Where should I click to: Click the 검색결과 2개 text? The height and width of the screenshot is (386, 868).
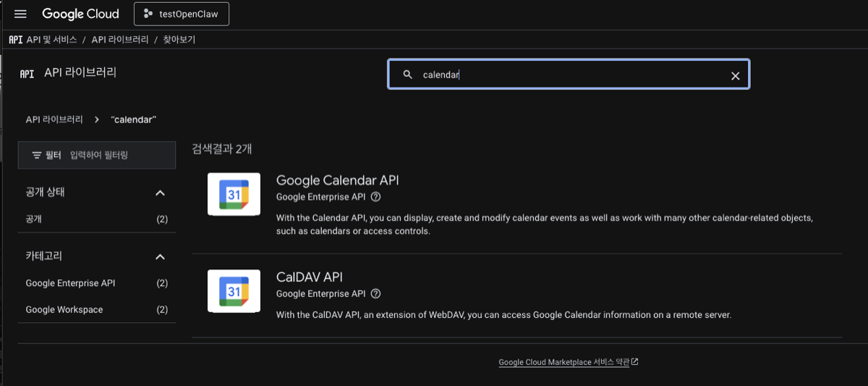click(x=222, y=148)
